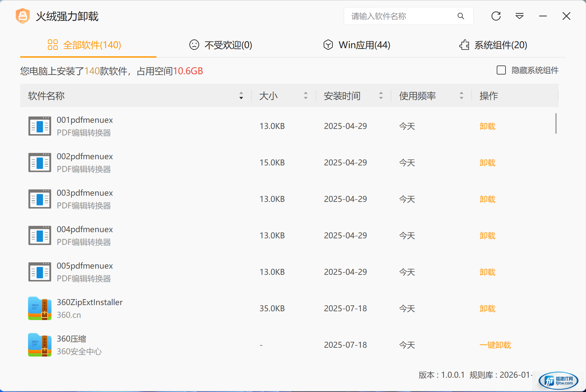Click the 360压缩 application icon
Viewport: 586px width, 392px height.
[39, 345]
